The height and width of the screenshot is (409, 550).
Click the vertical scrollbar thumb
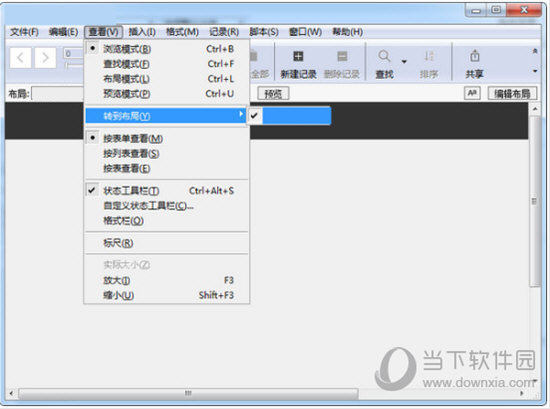pos(535,201)
